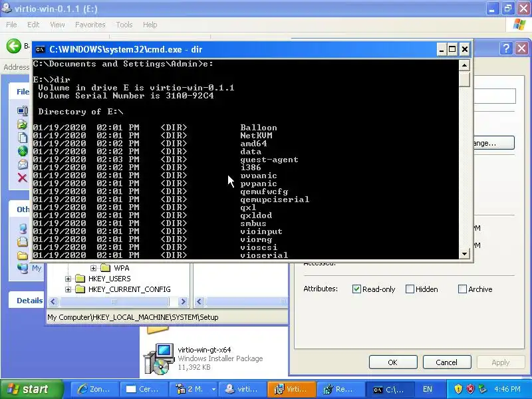Open the View menu in Explorer

pyautogui.click(x=57, y=25)
